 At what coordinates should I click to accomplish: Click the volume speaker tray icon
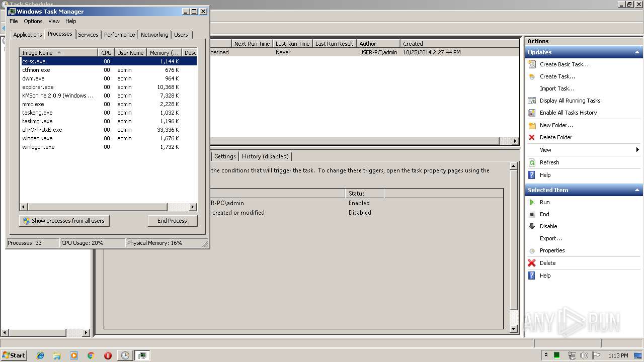[584, 355]
